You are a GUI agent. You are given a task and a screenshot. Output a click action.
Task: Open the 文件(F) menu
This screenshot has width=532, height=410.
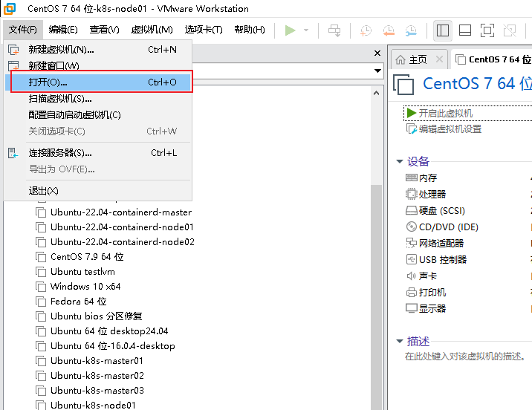tap(23, 30)
